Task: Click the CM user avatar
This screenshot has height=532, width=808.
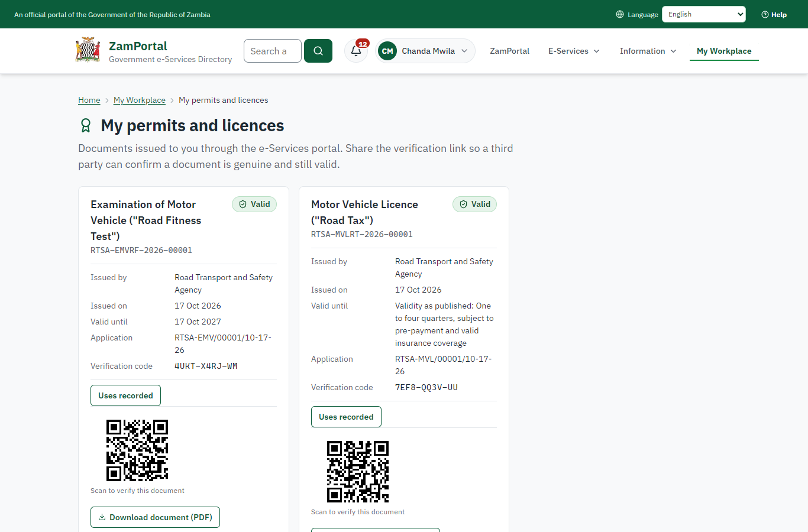Action: point(387,51)
